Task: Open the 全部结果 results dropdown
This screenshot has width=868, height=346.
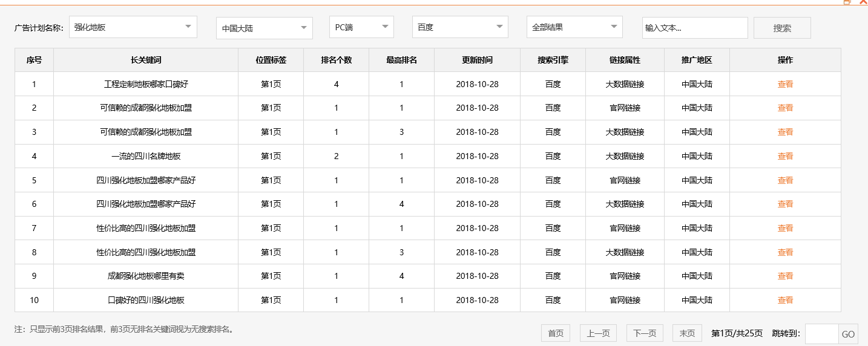Action: (x=574, y=27)
